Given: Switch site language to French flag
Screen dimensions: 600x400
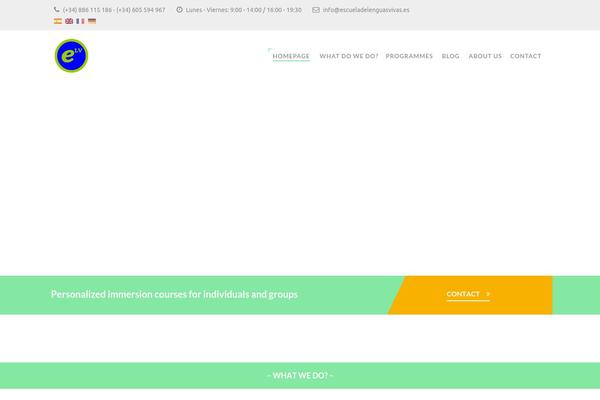Looking at the screenshot, I should [80, 21].
